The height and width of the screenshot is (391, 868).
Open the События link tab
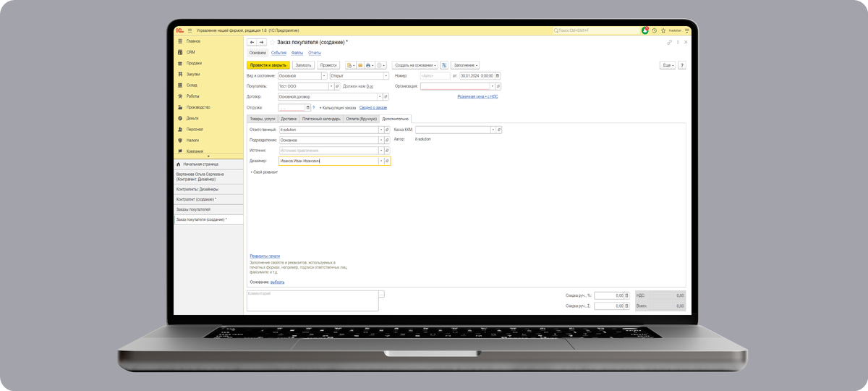tap(278, 53)
